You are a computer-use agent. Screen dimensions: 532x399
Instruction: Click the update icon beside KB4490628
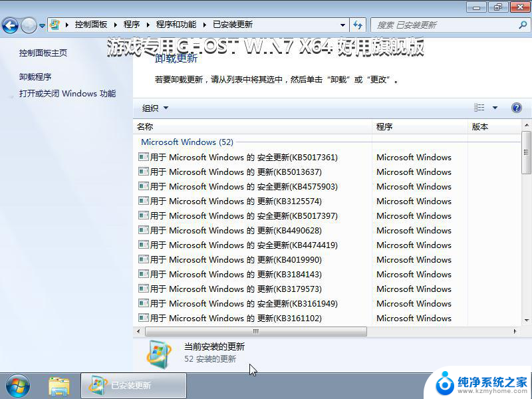144,229
